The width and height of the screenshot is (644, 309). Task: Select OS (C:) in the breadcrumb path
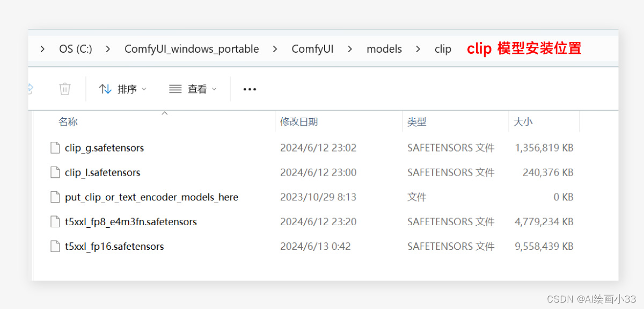[76, 49]
